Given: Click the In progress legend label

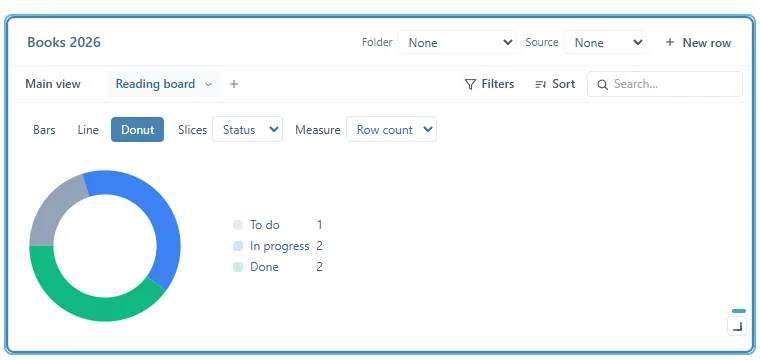Looking at the screenshot, I should tap(280, 246).
